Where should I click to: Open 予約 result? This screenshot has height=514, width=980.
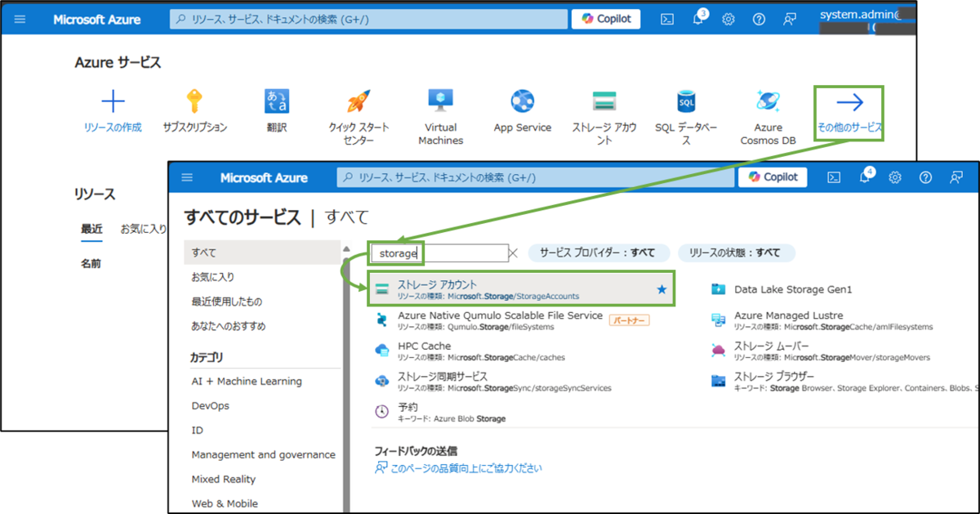tap(408, 407)
